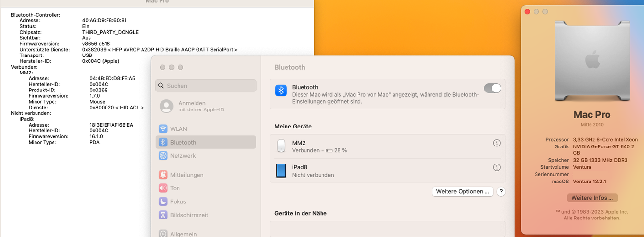Open info for the MM2 mouse
Image resolution: width=644 pixels, height=237 pixels.
point(497,143)
